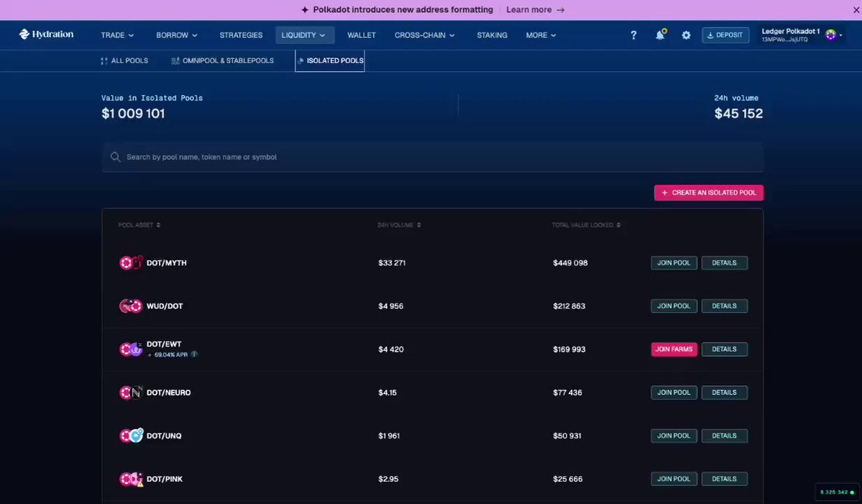Close the Polkadot announcement banner
Viewport: 862px width, 504px height.
click(x=856, y=10)
